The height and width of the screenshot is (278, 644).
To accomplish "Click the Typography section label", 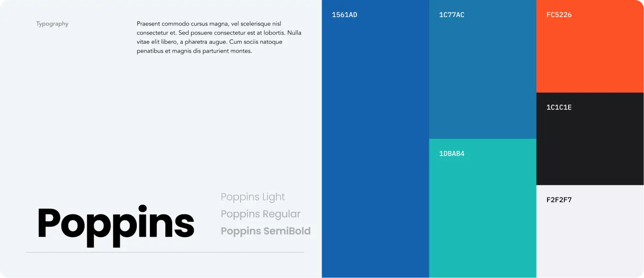I will tap(52, 24).
